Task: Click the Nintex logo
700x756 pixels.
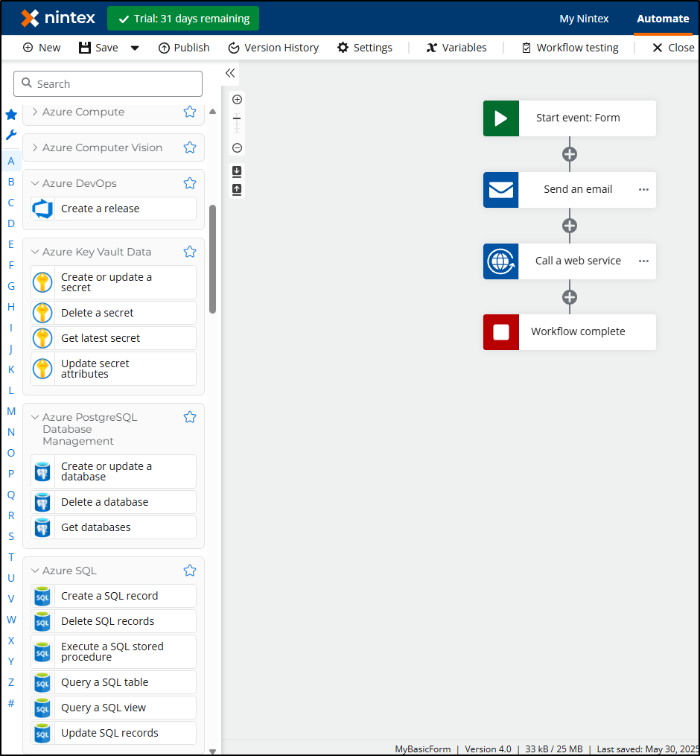Action: click(x=58, y=19)
